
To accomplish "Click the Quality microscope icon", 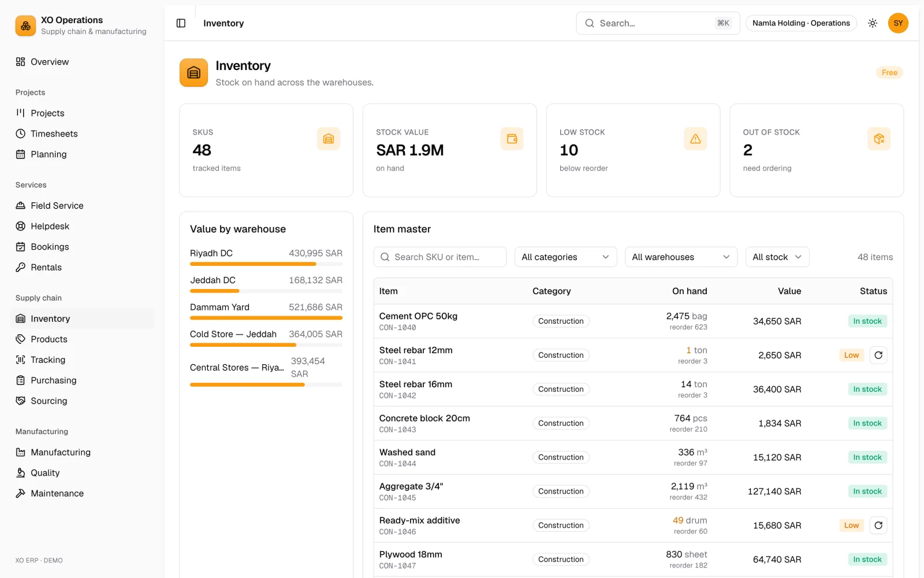I will (x=21, y=473).
